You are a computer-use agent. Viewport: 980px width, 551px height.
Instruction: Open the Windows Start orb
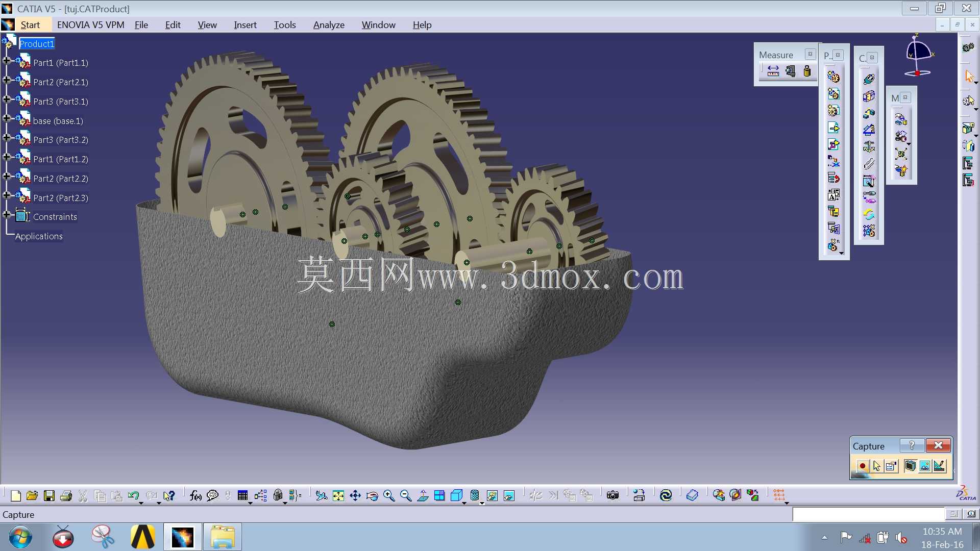click(20, 538)
